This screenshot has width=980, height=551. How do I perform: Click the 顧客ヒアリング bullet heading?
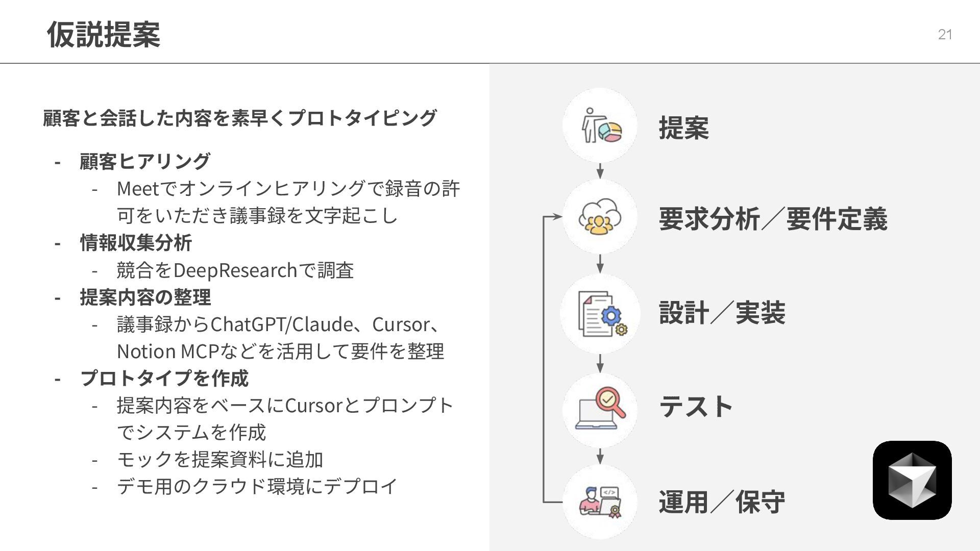pyautogui.click(x=145, y=161)
